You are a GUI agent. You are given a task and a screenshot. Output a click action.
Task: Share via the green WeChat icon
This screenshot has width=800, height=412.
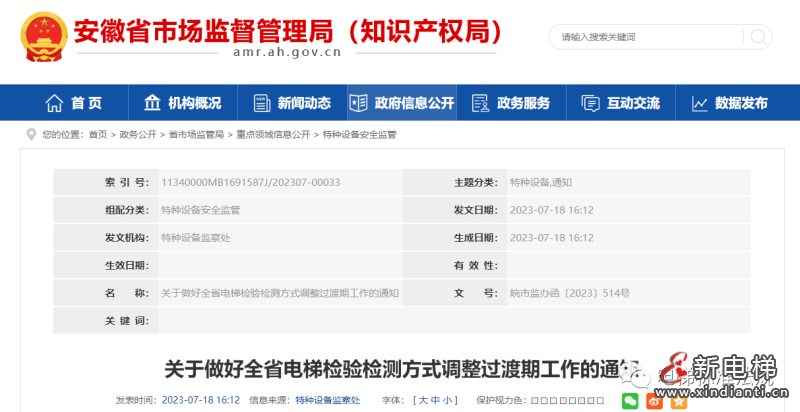pyautogui.click(x=630, y=401)
